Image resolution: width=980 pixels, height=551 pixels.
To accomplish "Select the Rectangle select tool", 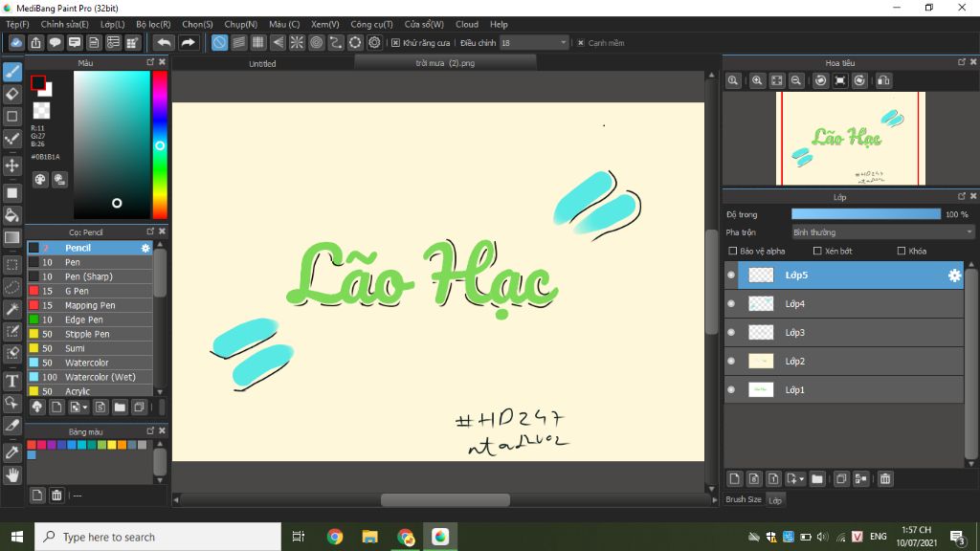I will click(12, 265).
